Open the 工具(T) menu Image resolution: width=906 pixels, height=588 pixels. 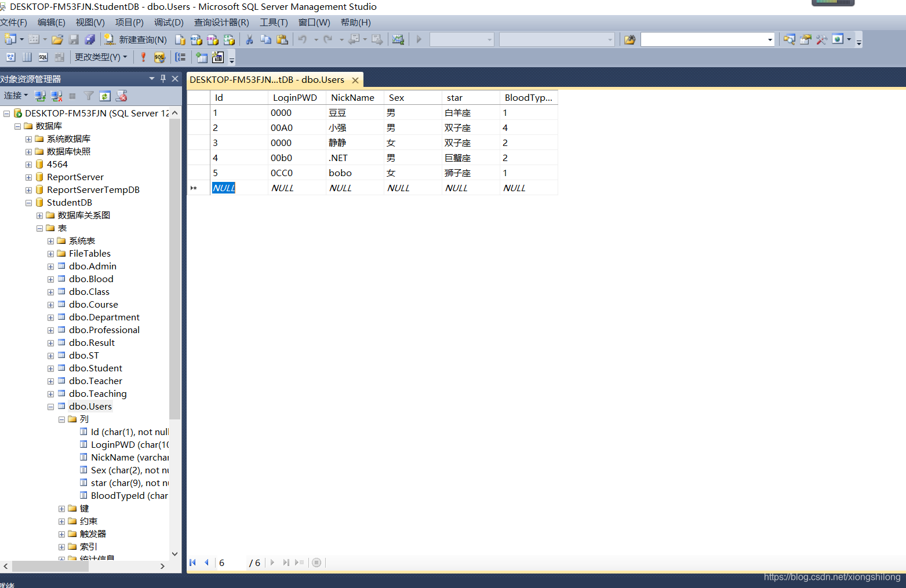(x=274, y=23)
